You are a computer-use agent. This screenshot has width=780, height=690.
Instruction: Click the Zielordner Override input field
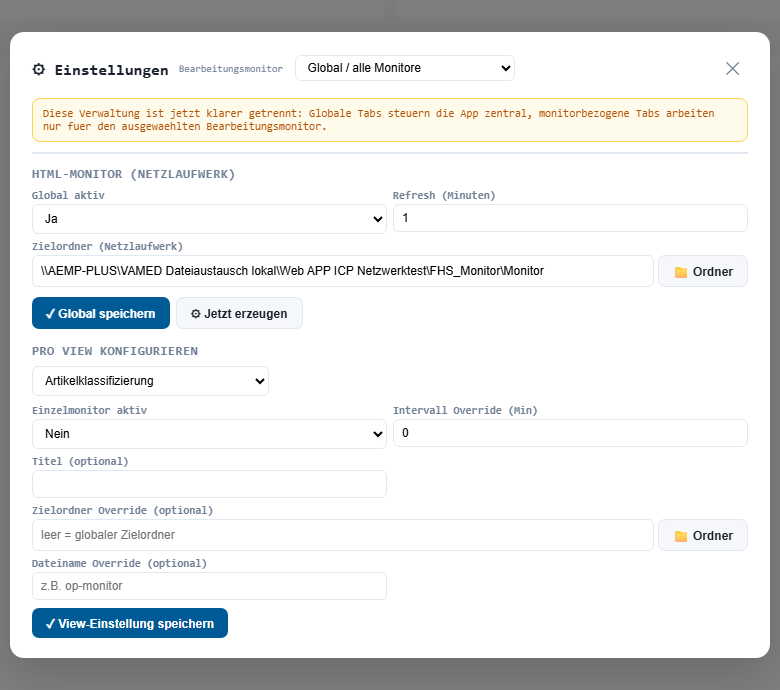pos(343,535)
